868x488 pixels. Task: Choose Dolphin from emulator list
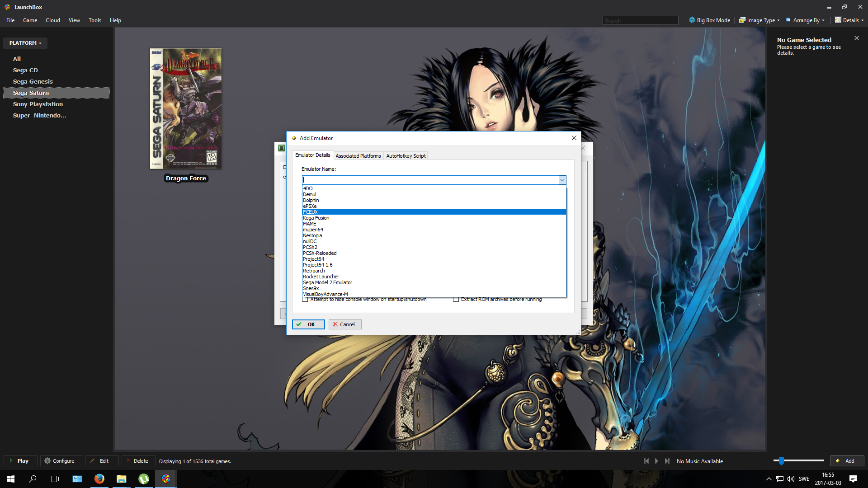pos(434,200)
